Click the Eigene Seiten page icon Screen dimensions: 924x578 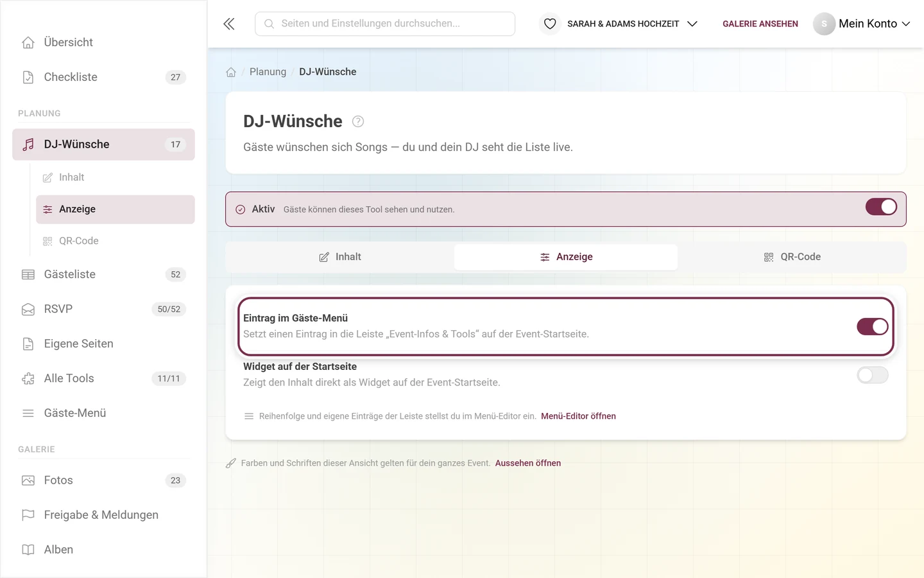28,344
